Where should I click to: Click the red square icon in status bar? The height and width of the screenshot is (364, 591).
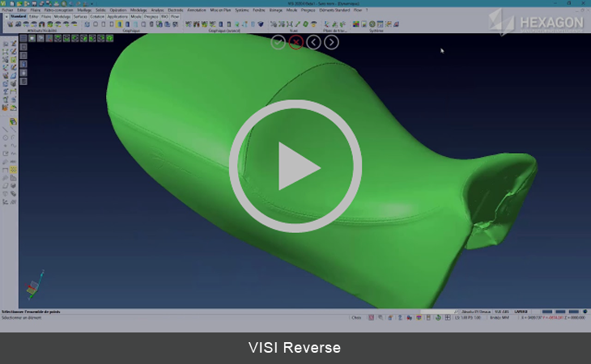(372, 318)
